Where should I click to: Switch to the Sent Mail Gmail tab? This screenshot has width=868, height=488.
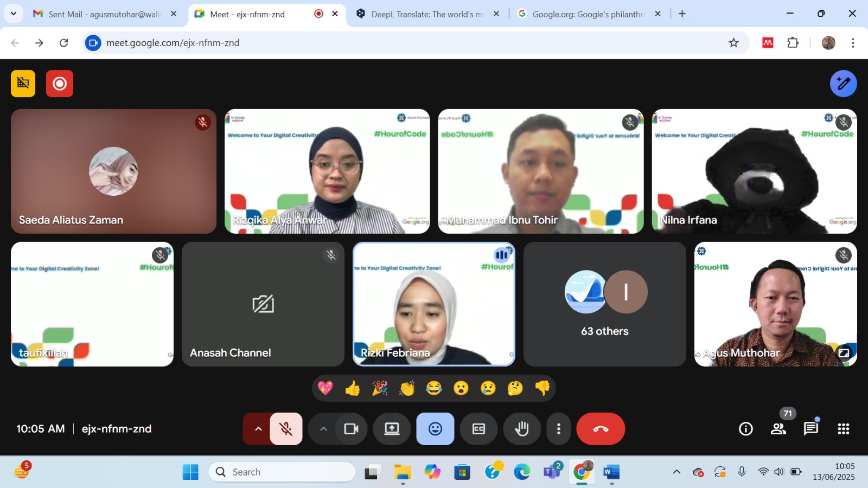click(104, 14)
